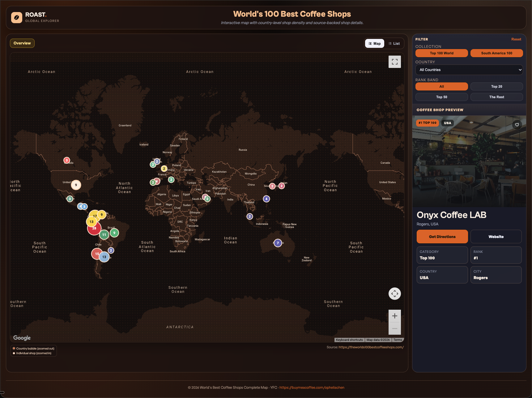The width and height of the screenshot is (532, 398).
Task: Select the Mexico bubble marked 3
Action: click(x=70, y=199)
